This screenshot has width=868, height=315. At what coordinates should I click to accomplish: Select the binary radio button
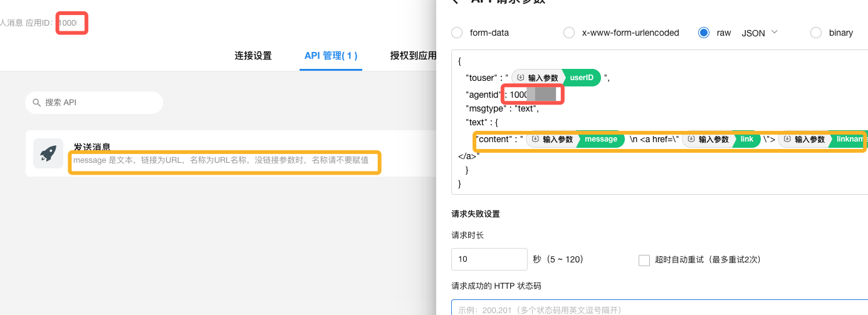point(816,33)
